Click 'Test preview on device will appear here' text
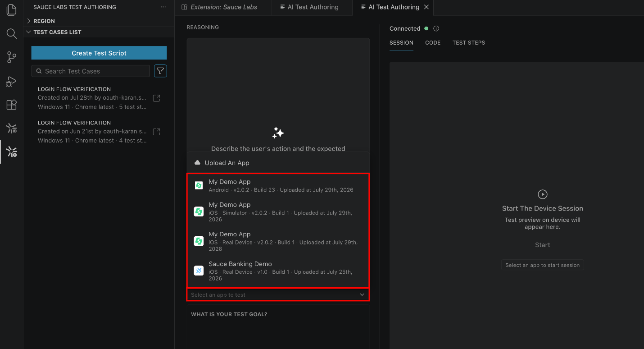This screenshot has height=349, width=644. point(543,223)
